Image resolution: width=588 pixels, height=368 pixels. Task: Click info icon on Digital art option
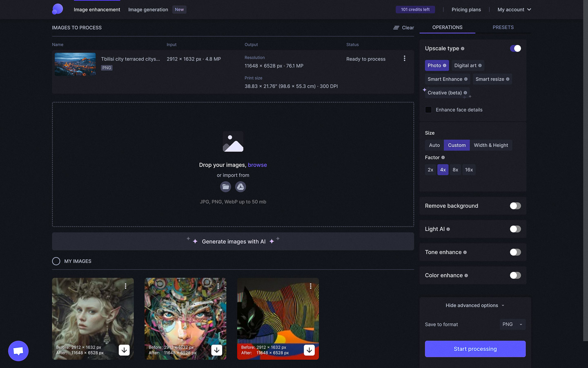pos(480,65)
